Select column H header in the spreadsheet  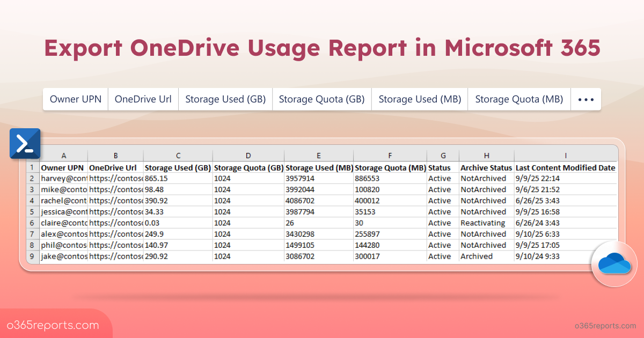(x=486, y=156)
